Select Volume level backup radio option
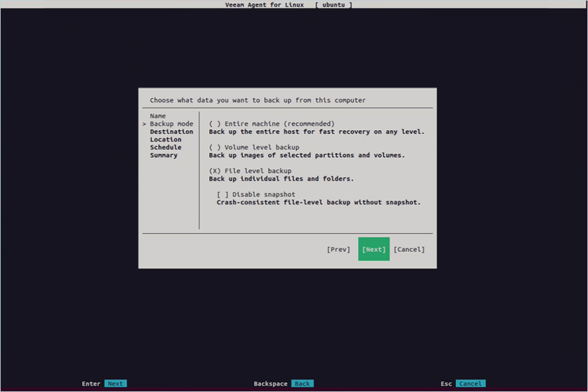 (254, 147)
